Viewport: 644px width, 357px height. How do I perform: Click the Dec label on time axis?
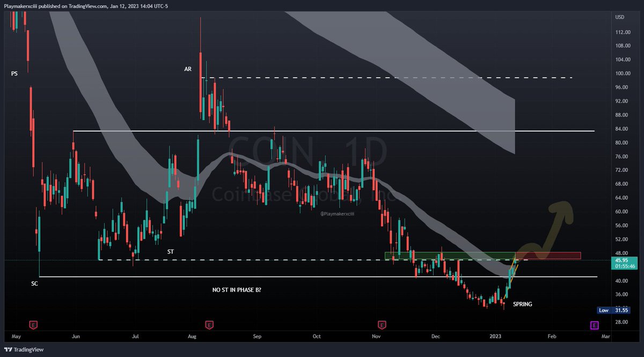[435, 337]
